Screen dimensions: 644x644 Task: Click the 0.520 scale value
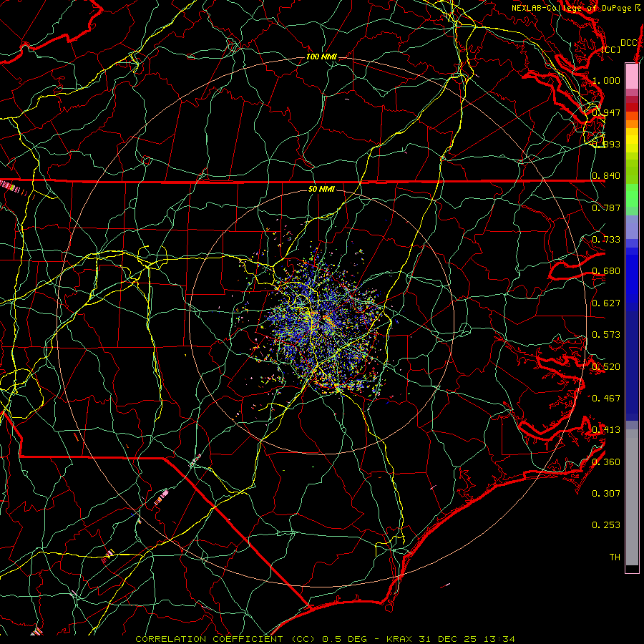(x=606, y=366)
